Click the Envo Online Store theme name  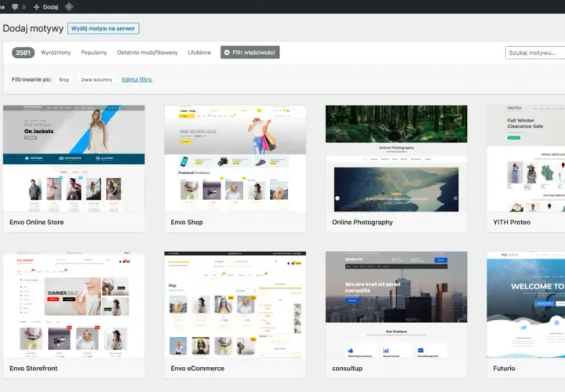(x=37, y=223)
